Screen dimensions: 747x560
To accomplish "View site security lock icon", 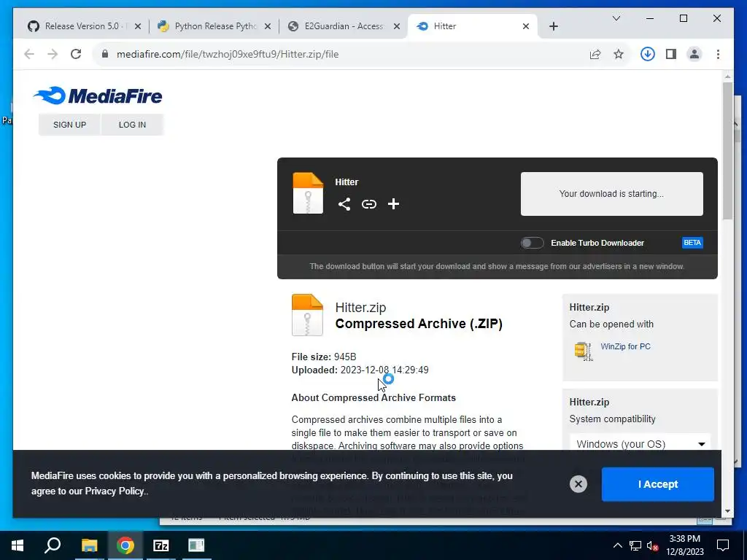I will point(105,54).
